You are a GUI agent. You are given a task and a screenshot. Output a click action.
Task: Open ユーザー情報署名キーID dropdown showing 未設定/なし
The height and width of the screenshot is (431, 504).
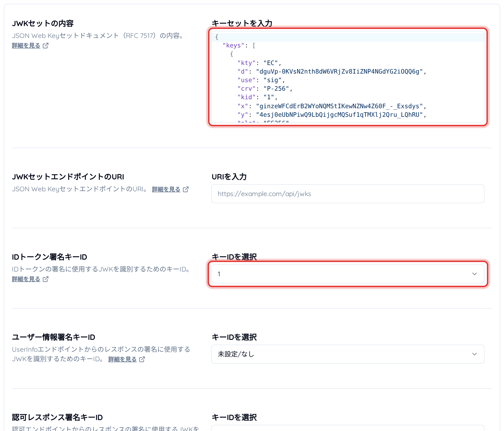[348, 354]
